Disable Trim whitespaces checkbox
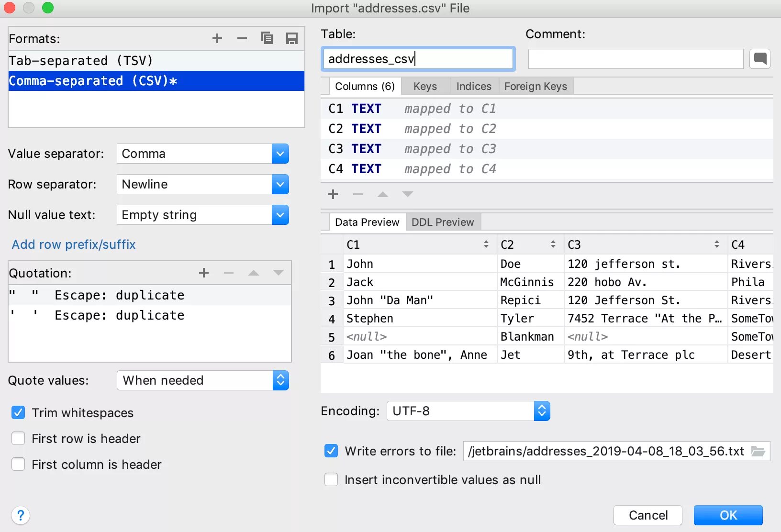Image resolution: width=781 pixels, height=532 pixels. (x=18, y=413)
